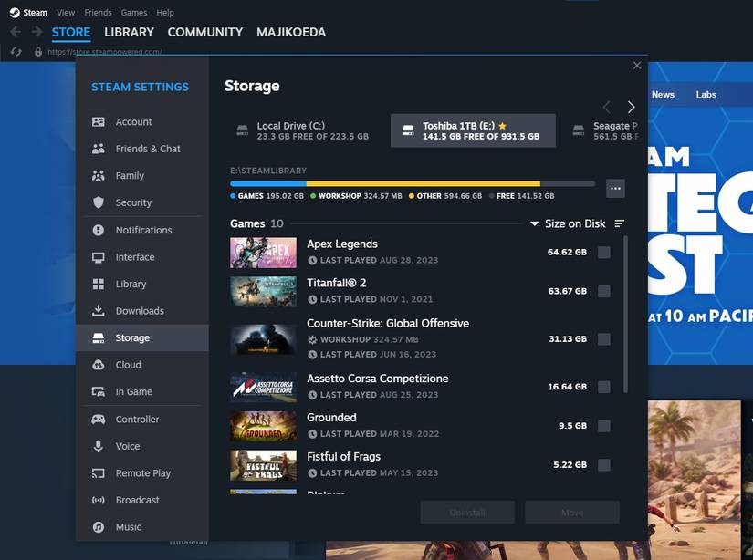Image resolution: width=753 pixels, height=560 pixels.
Task: Select the Toshiba 1TB drive card
Action: coord(473,130)
